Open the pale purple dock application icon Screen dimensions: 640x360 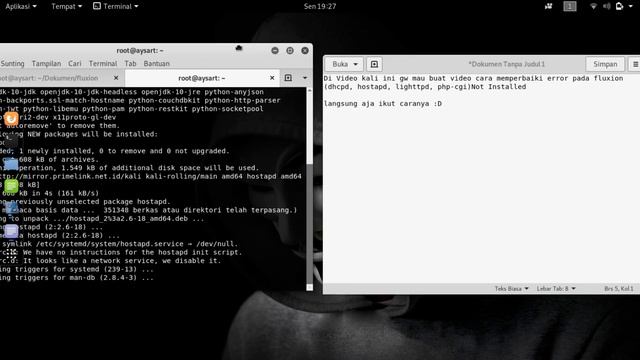coord(11,231)
